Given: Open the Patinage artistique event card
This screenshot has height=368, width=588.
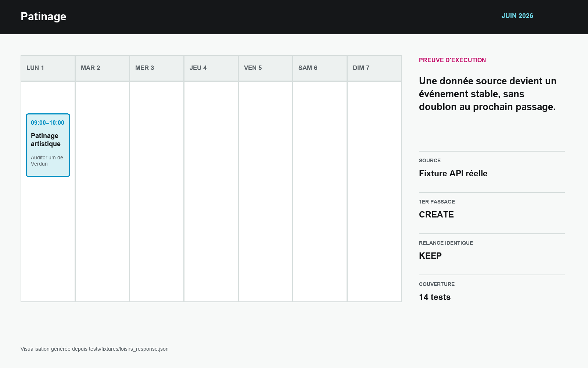Looking at the screenshot, I should coord(48,145).
